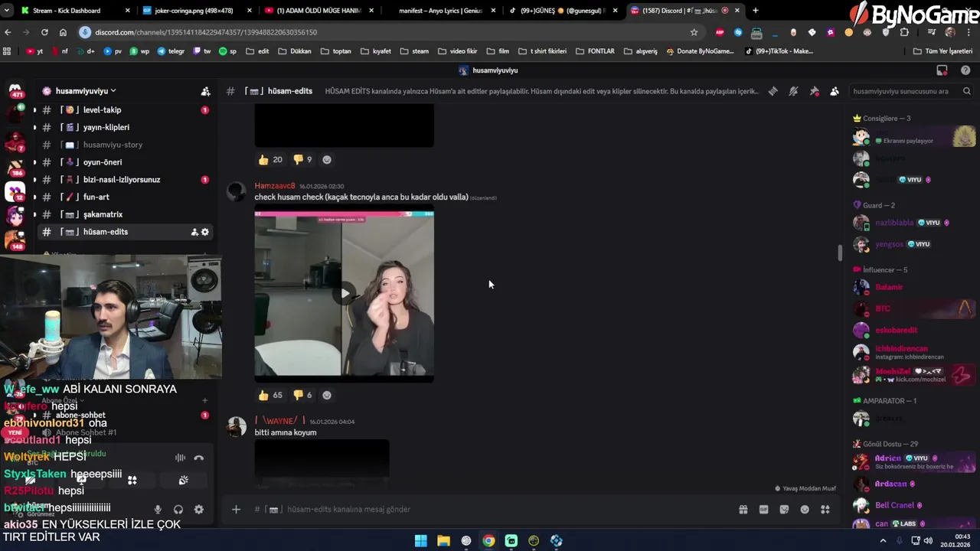Click the browser reload button
Image resolution: width=980 pixels, height=551 pixels.
44,32
